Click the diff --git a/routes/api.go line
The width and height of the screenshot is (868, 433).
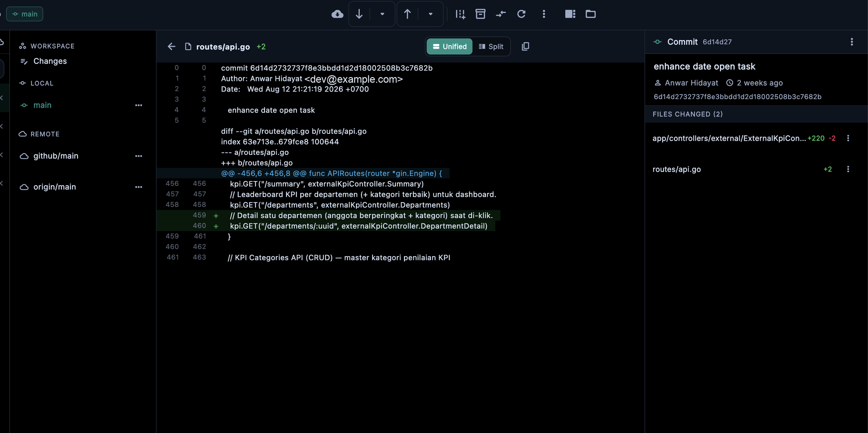pos(294,131)
